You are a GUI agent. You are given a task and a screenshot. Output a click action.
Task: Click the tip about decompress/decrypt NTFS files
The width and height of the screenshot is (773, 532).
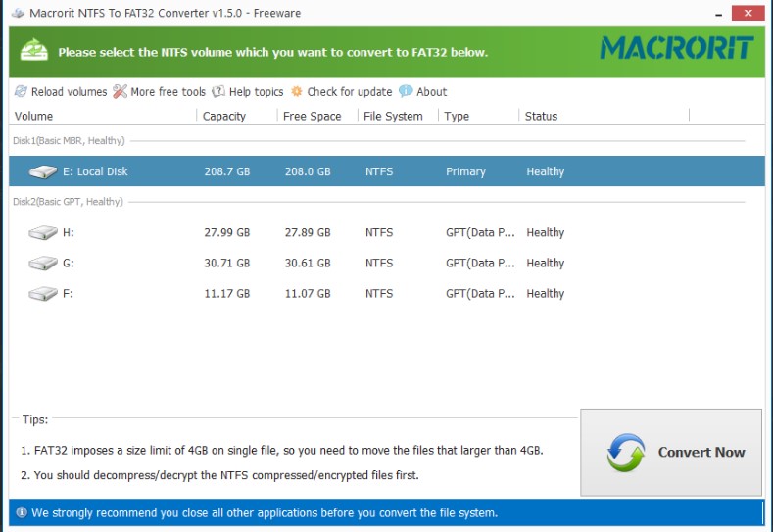[x=219, y=475]
